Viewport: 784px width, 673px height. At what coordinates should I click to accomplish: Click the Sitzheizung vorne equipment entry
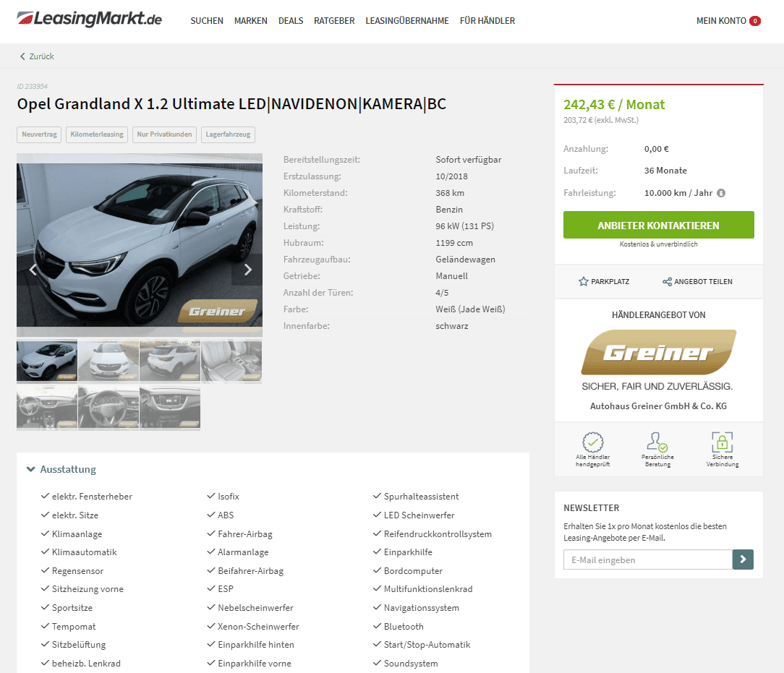tap(88, 589)
